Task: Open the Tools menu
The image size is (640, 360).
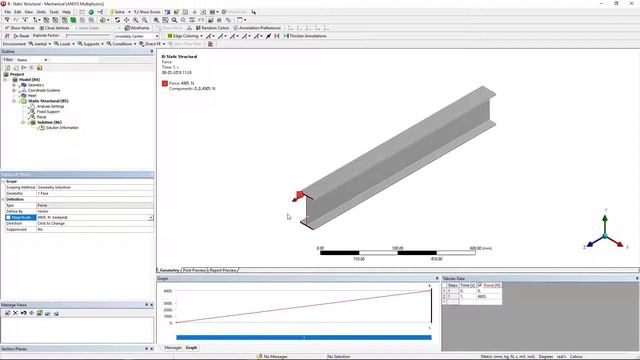Action: [x=54, y=12]
